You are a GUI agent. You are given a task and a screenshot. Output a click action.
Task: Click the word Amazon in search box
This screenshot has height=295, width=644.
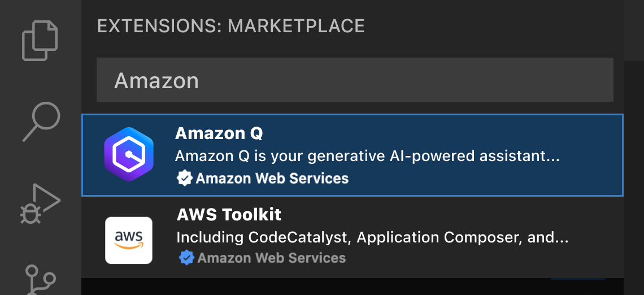tap(156, 81)
